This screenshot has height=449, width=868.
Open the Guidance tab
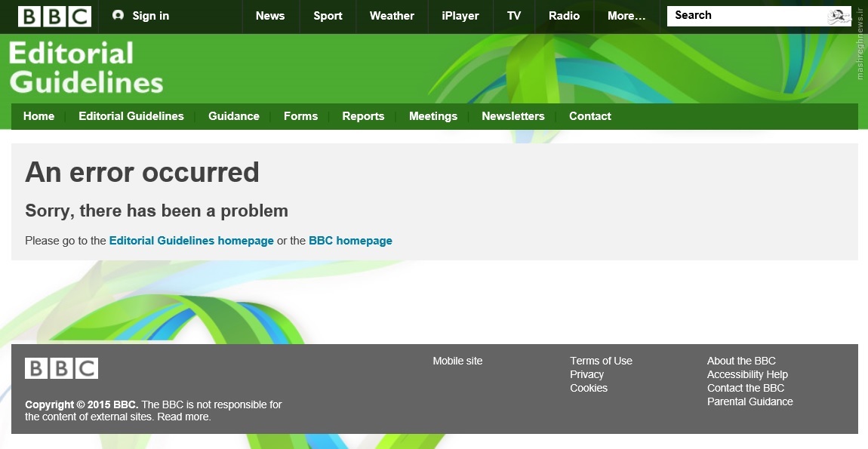[234, 116]
